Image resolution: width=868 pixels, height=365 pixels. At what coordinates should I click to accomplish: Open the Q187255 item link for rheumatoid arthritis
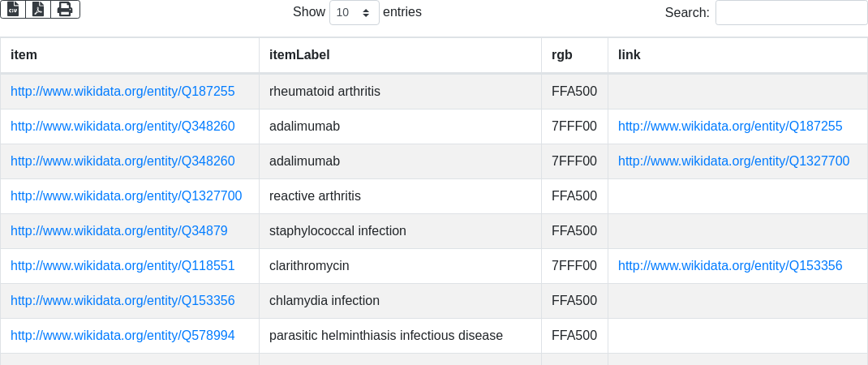122,92
